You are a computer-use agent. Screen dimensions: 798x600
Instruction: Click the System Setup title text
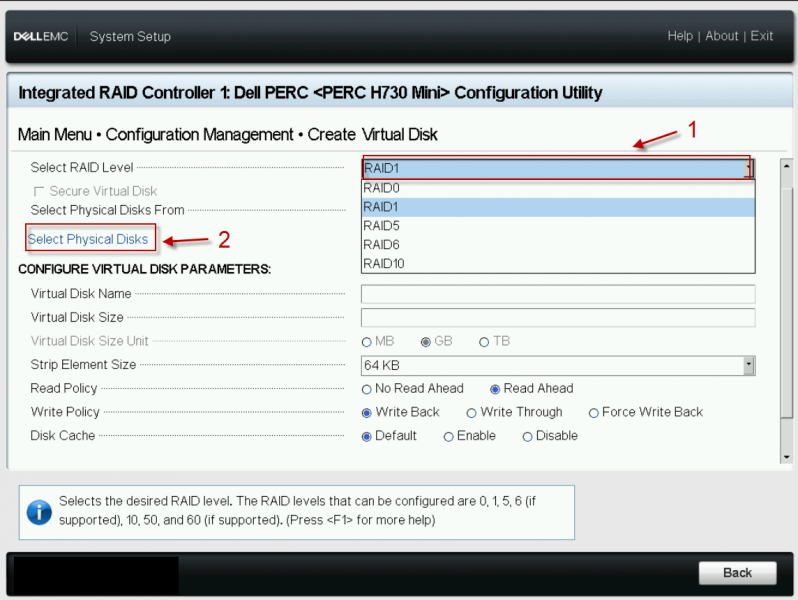click(130, 37)
